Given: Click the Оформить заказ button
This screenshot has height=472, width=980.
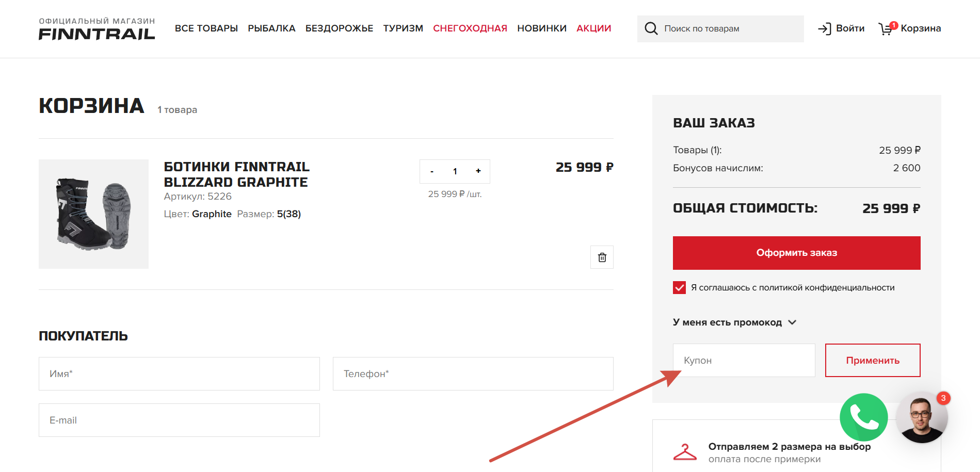Looking at the screenshot, I should (x=796, y=253).
